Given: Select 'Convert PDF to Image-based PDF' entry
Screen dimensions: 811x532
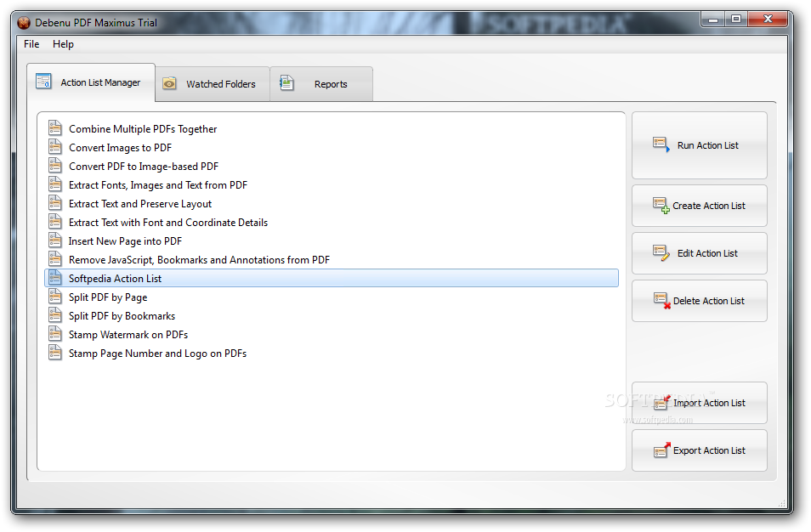Looking at the screenshot, I should coord(331,166).
